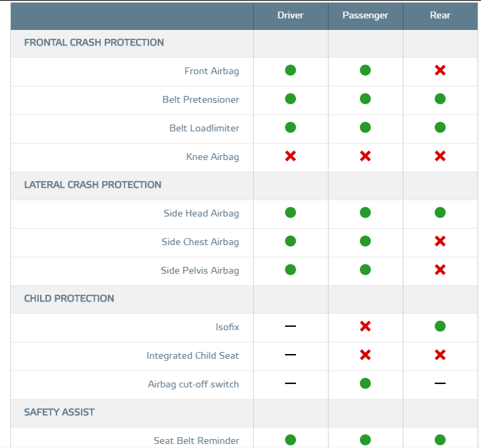Click the red X for Driver Knee Airbag
Screen dimensions: 481x448
tap(291, 156)
